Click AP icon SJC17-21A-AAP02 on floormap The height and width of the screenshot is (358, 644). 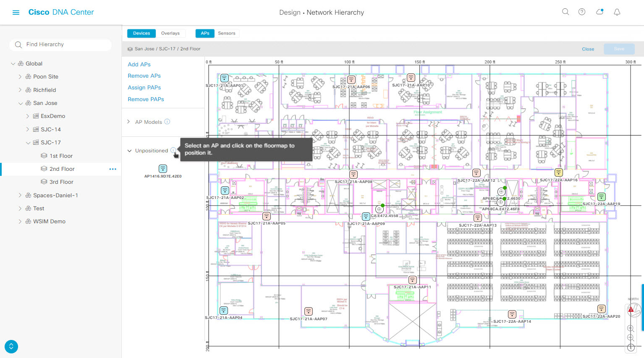225,191
